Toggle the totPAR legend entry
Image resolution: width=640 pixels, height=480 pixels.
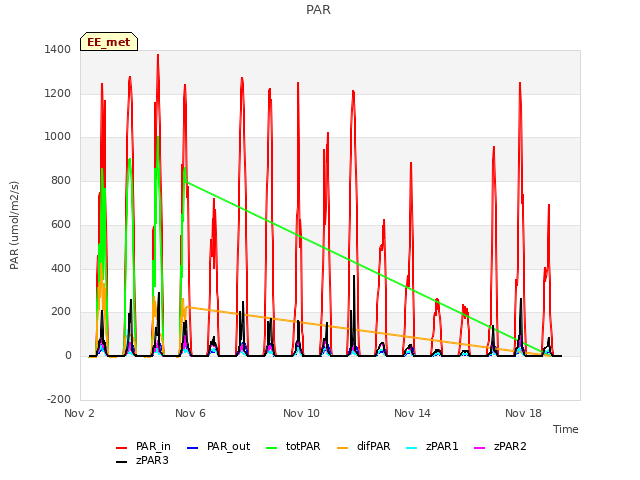[293, 447]
